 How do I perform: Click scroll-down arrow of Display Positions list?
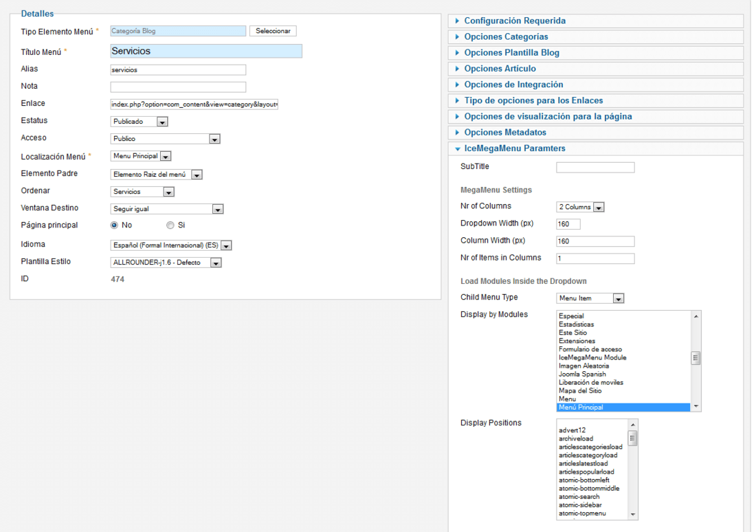(x=632, y=515)
